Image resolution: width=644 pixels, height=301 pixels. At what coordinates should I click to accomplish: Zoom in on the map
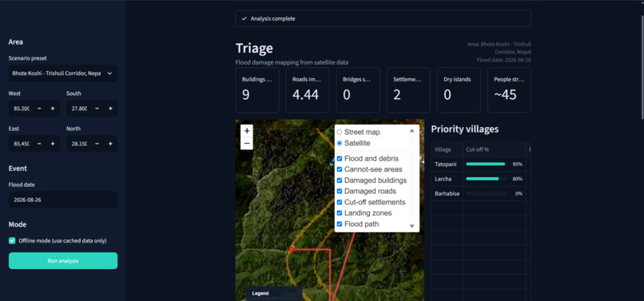pyautogui.click(x=246, y=131)
